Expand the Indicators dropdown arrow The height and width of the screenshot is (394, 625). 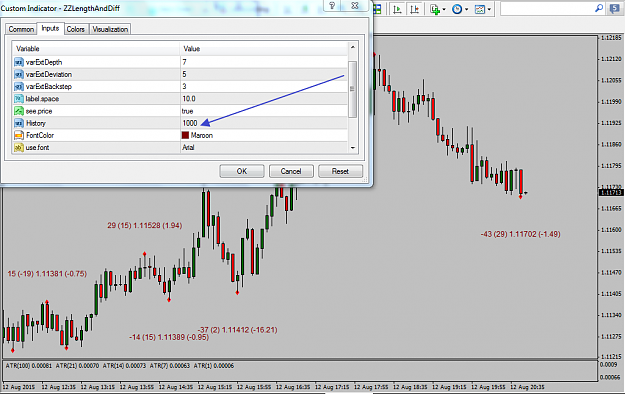point(444,10)
